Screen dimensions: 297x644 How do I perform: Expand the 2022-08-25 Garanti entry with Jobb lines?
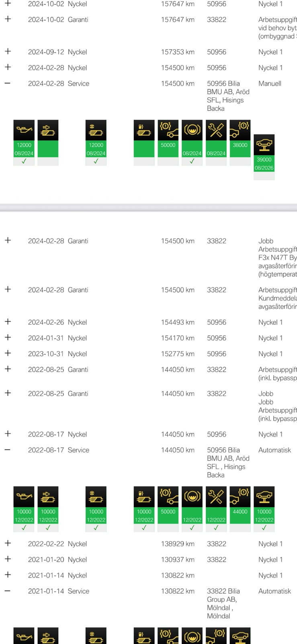pyautogui.click(x=8, y=393)
